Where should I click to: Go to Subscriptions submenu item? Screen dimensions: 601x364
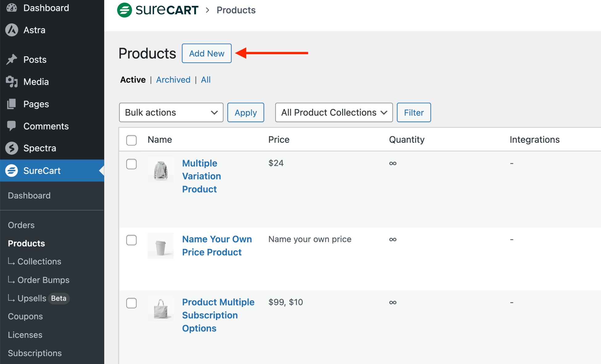click(35, 353)
